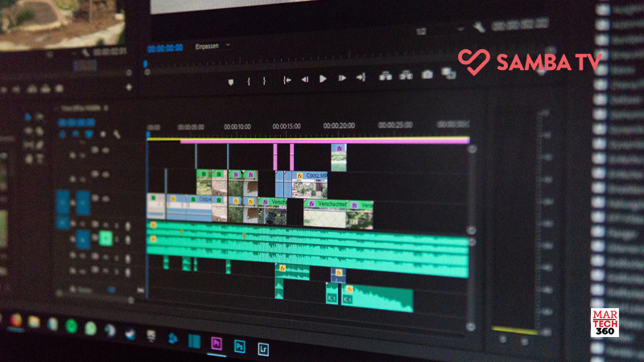Image resolution: width=644 pixels, height=362 pixels.
Task: Step back one frame
Action: pos(305,79)
